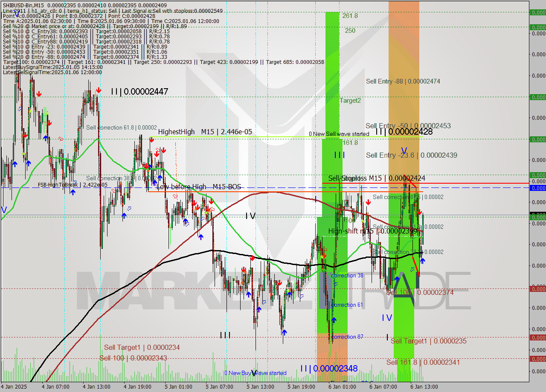This screenshot has height=392, width=546.
Task: Select the 'High-shift m15 | 0.00002389' label
Action: pyautogui.click(x=373, y=231)
